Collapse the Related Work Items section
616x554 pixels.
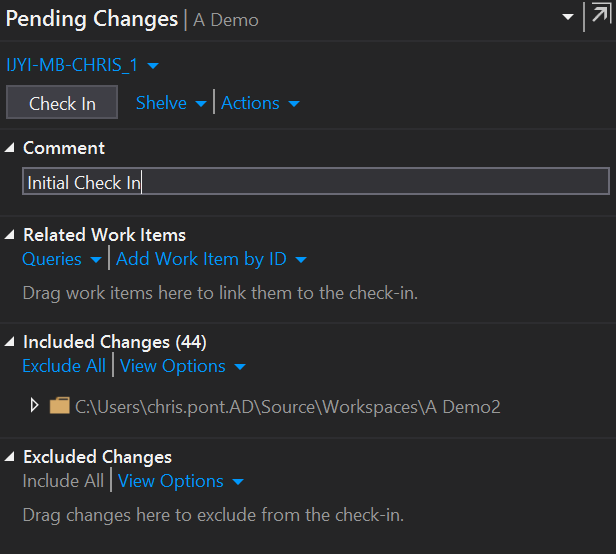coord(9,235)
